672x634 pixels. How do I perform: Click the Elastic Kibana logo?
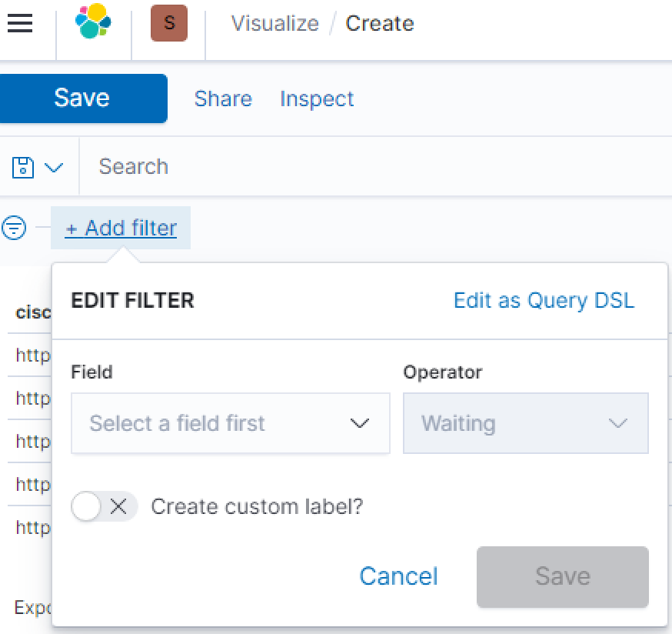point(93,22)
